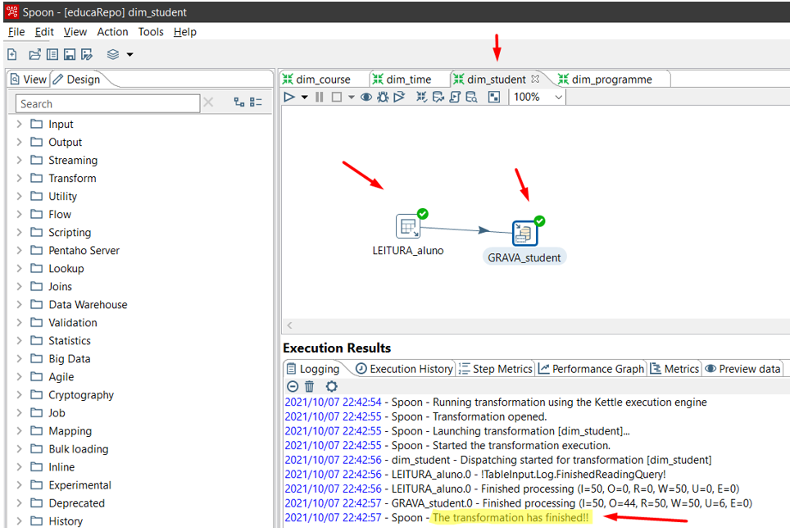Open the dim_time tab

pos(409,79)
